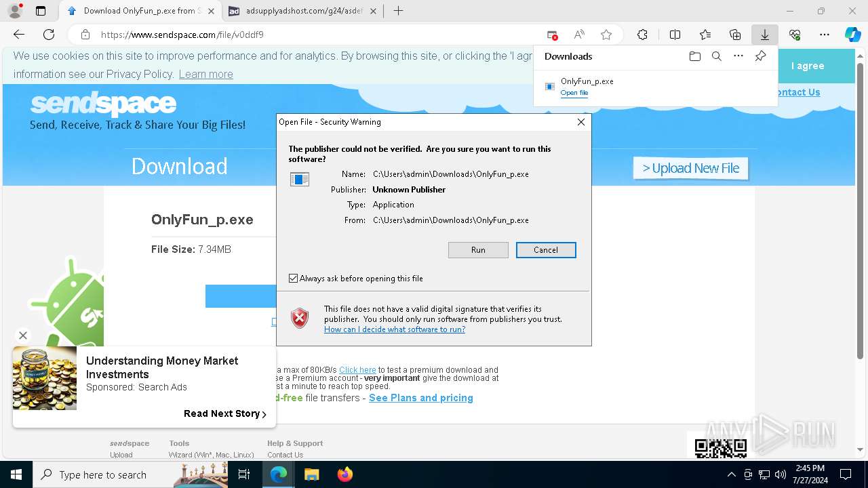The width and height of the screenshot is (868, 488).
Task: Open the tab actions menu icon
Action: (41, 11)
